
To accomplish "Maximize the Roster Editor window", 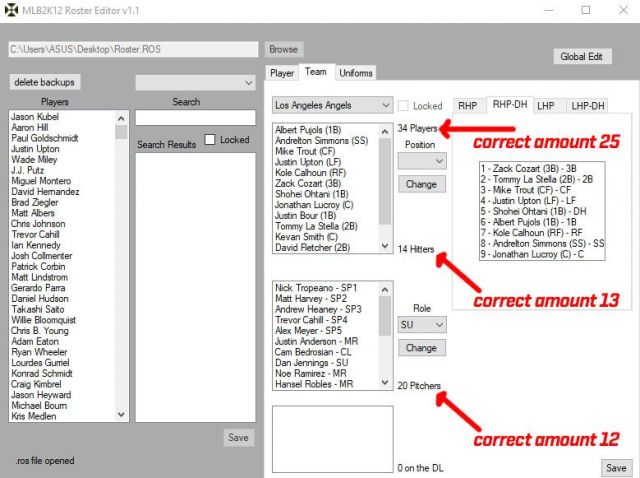I will point(586,10).
